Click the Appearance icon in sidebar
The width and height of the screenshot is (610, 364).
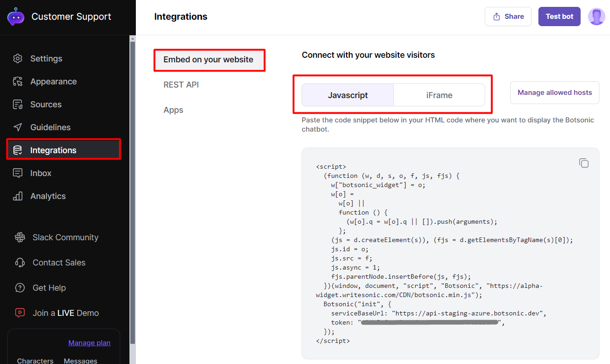pyautogui.click(x=18, y=82)
